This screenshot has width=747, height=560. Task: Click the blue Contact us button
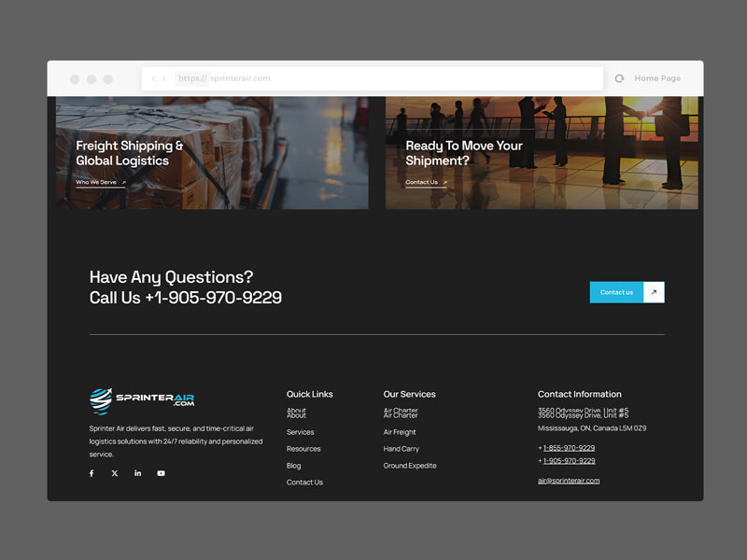tap(616, 292)
